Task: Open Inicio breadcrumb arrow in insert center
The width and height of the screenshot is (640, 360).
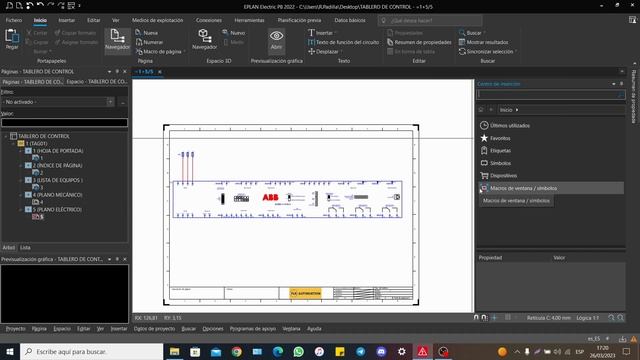Action: [x=517, y=110]
